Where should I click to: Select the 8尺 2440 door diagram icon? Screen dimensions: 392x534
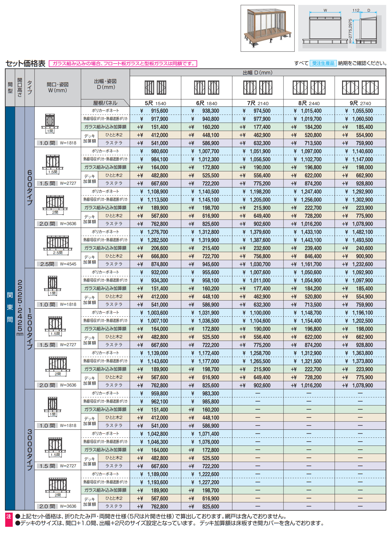pos(309,88)
